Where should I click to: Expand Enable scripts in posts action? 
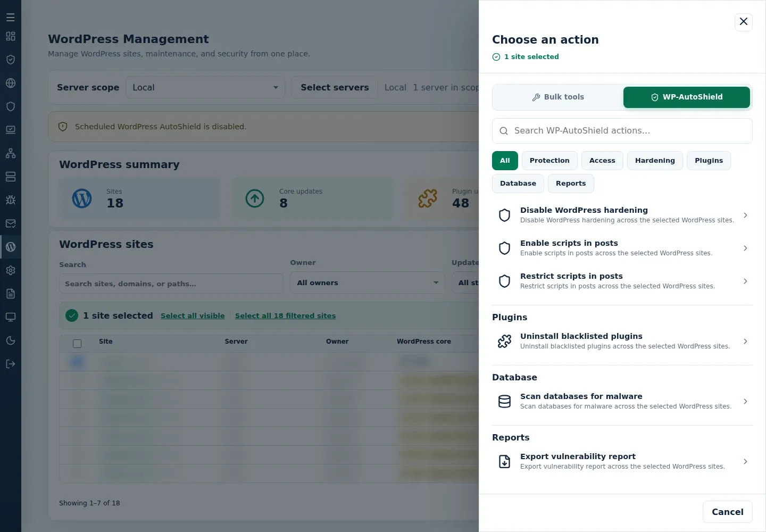click(622, 248)
